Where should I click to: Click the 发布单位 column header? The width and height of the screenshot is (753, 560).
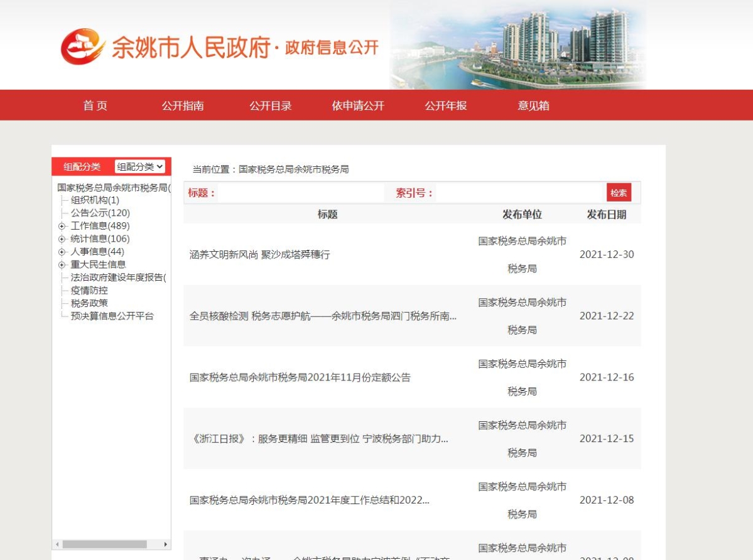click(x=522, y=215)
